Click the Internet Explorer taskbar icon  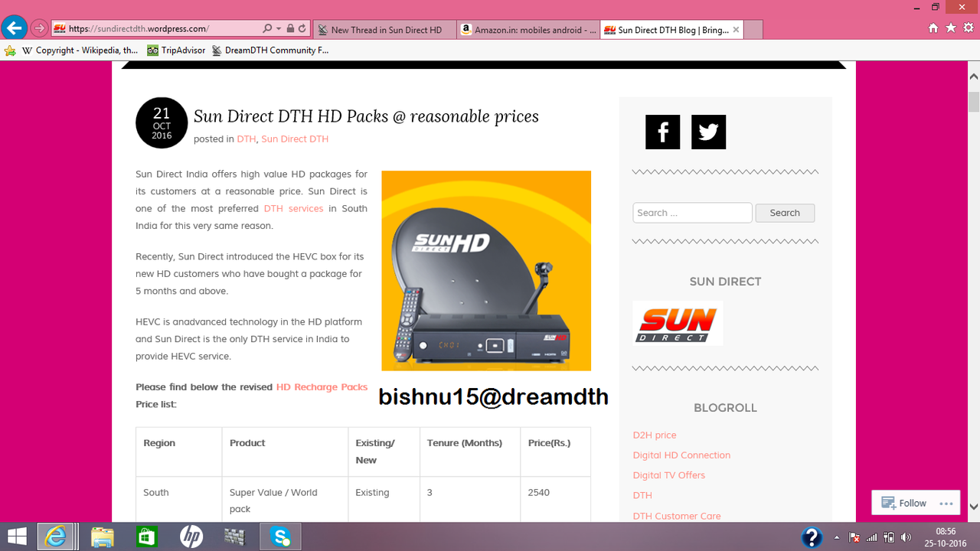[57, 536]
